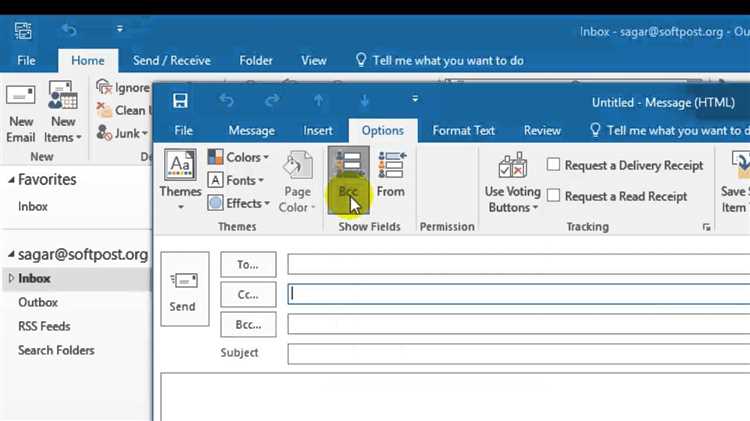
Task: Open the Insert tab
Action: pos(318,131)
